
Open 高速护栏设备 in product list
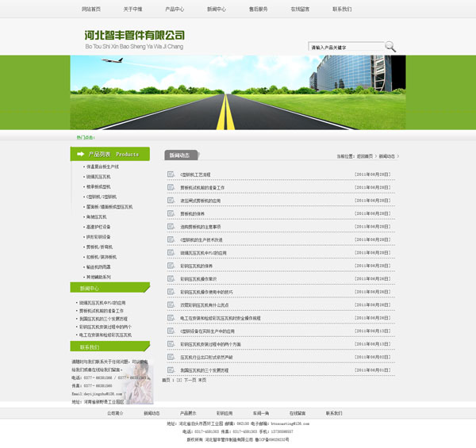pyautogui.click(x=98, y=227)
